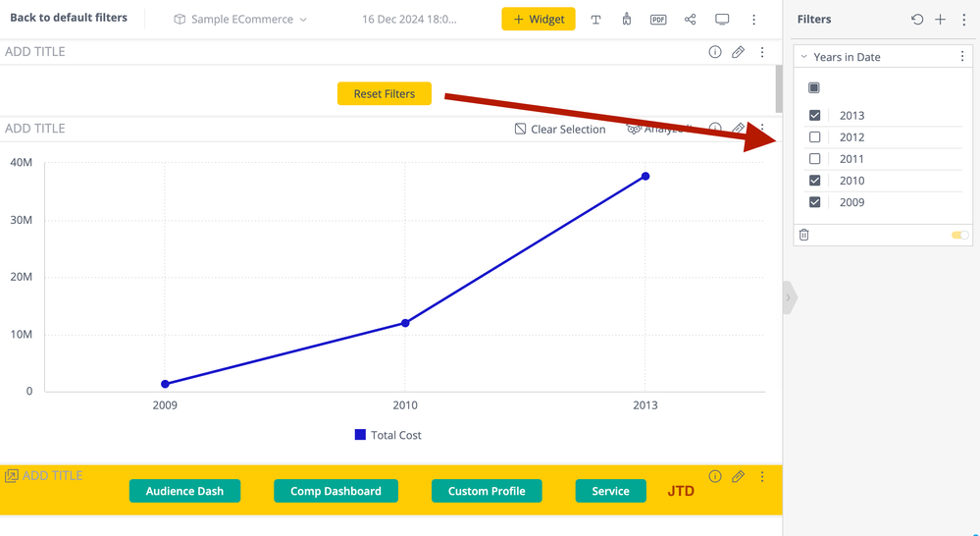This screenshot has width=980, height=536.
Task: Open the Sample ECommerce data source dropdown
Action: pos(240,20)
